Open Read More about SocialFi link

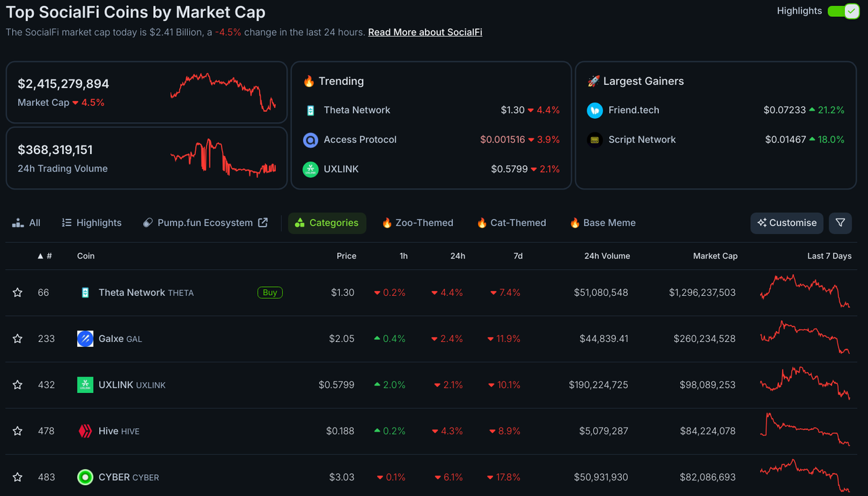[425, 32]
